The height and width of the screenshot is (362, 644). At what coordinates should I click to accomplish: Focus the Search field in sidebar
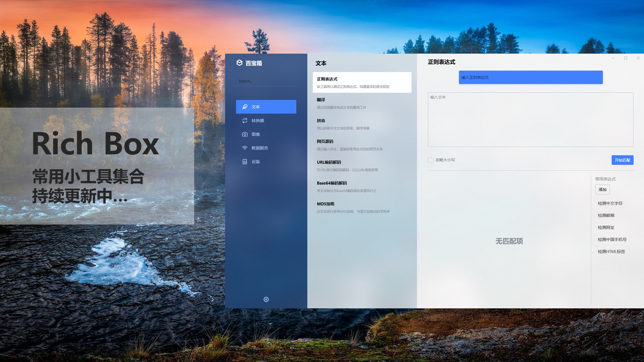[266, 81]
